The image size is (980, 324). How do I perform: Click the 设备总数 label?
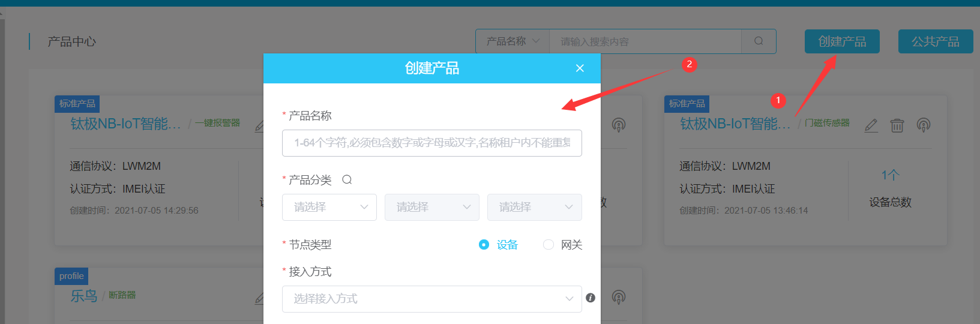[891, 202]
